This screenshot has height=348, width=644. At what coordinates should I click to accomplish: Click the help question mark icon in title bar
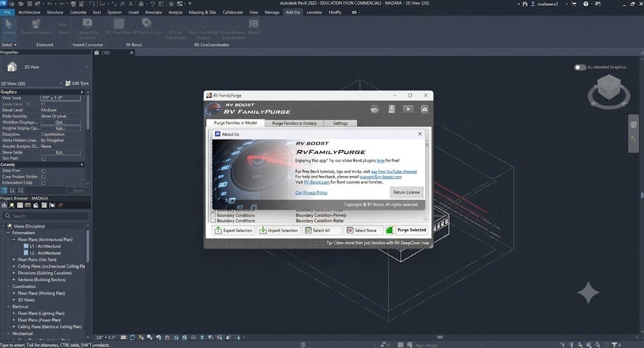(x=586, y=4)
